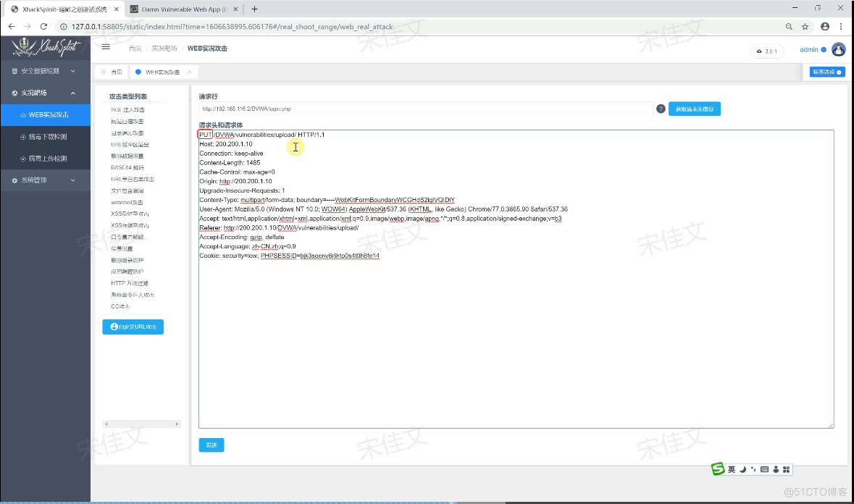The image size is (854, 504).
Task: Bookmark page with the star icon
Action: pyautogui.click(x=805, y=27)
